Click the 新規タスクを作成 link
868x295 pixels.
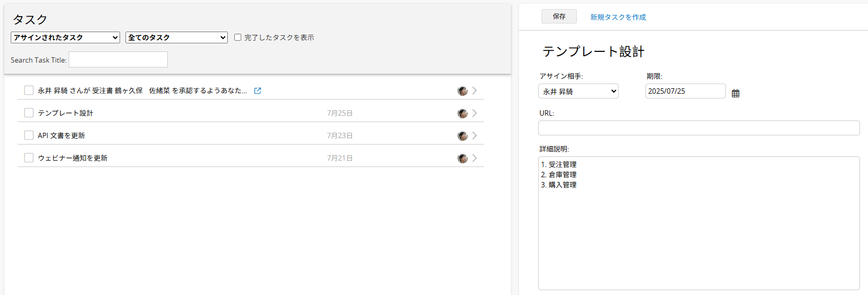coord(618,17)
